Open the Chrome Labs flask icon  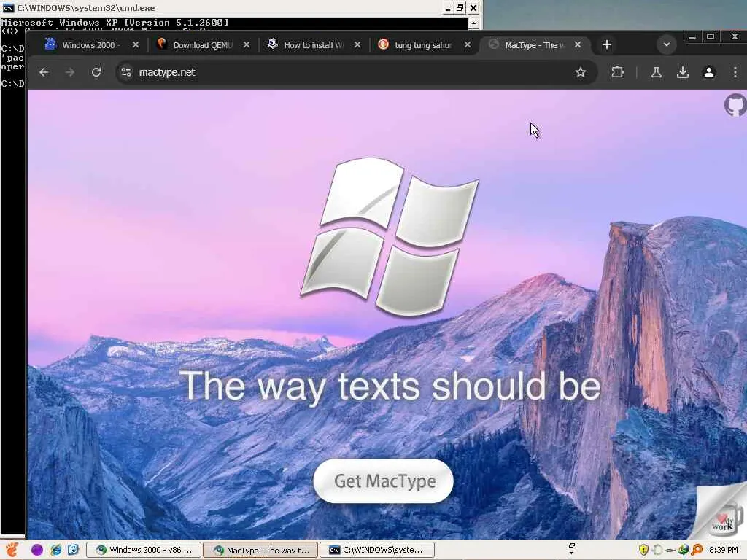click(x=656, y=72)
